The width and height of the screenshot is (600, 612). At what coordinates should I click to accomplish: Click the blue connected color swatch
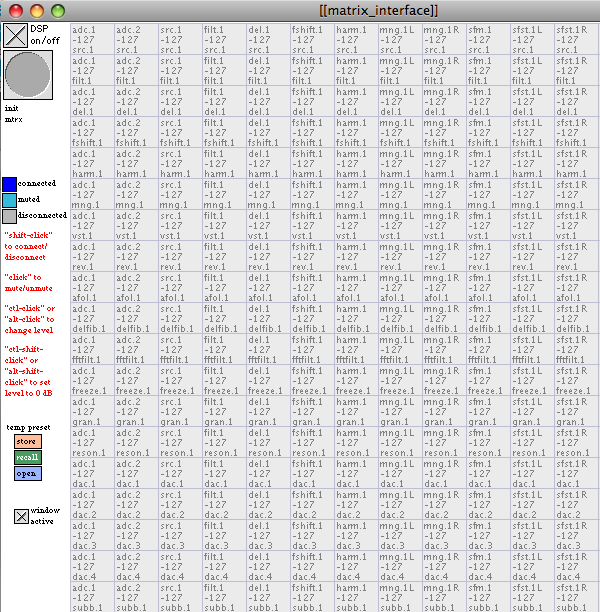pos(9,184)
